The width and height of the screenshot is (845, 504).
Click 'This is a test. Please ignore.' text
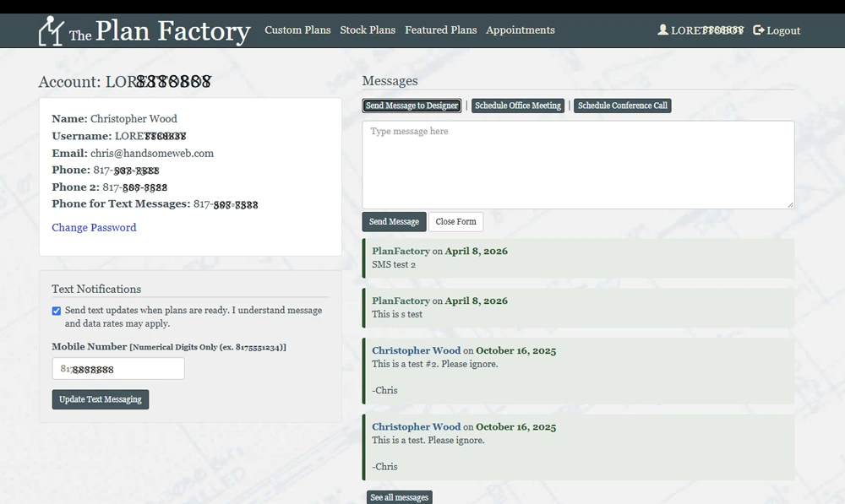(x=428, y=440)
